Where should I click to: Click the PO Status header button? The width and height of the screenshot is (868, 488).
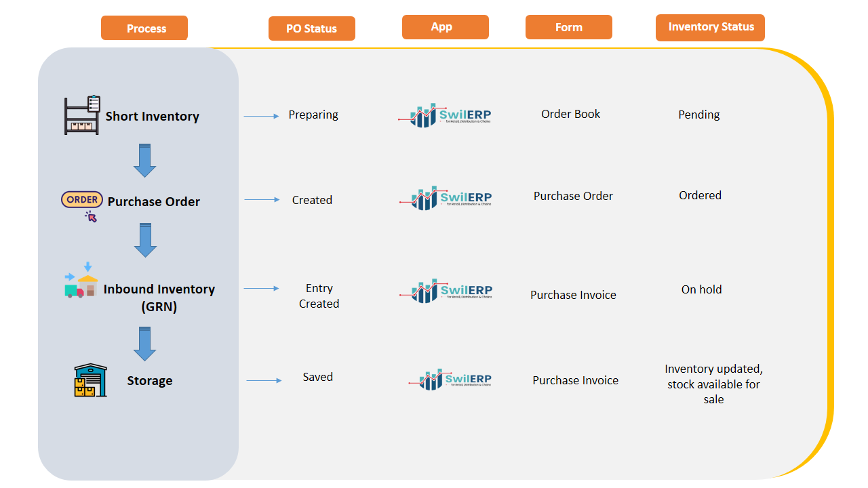point(311,28)
